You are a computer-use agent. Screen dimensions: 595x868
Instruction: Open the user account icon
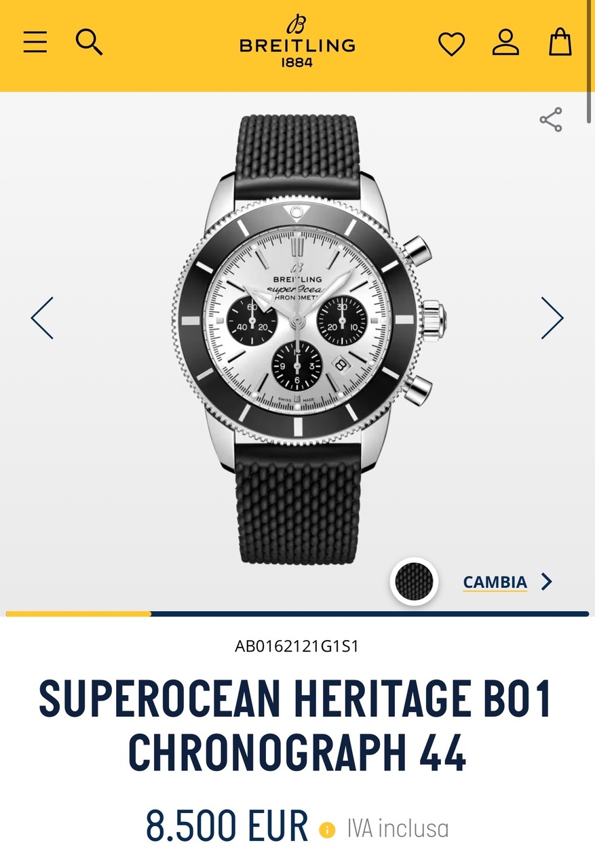point(505,42)
